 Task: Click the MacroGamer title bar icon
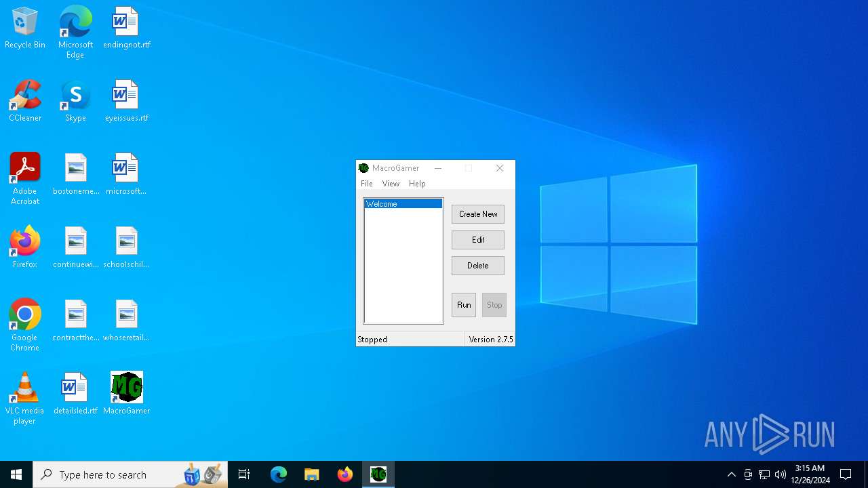[x=363, y=168]
